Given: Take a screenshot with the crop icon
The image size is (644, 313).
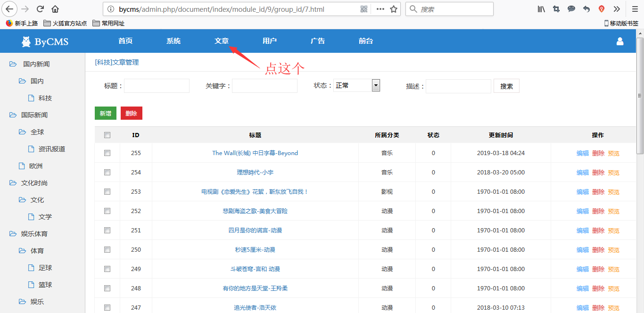Looking at the screenshot, I should (556, 8).
